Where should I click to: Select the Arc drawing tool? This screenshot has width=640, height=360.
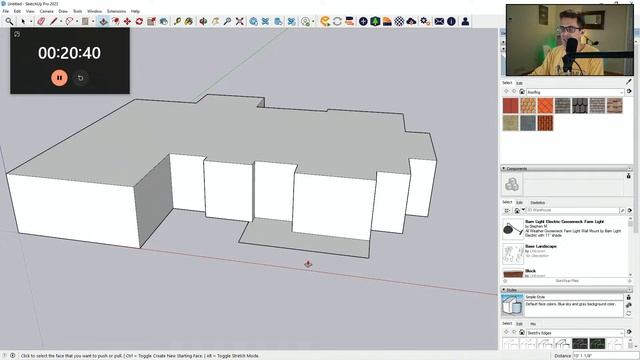pyautogui.click(x=69, y=21)
